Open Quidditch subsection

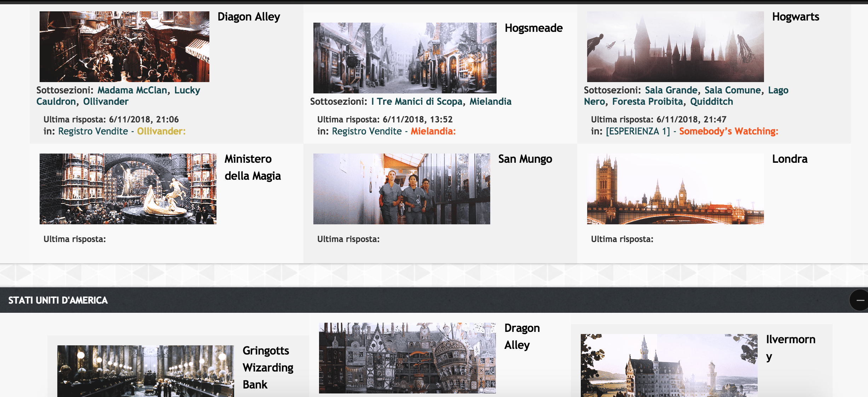(x=711, y=102)
